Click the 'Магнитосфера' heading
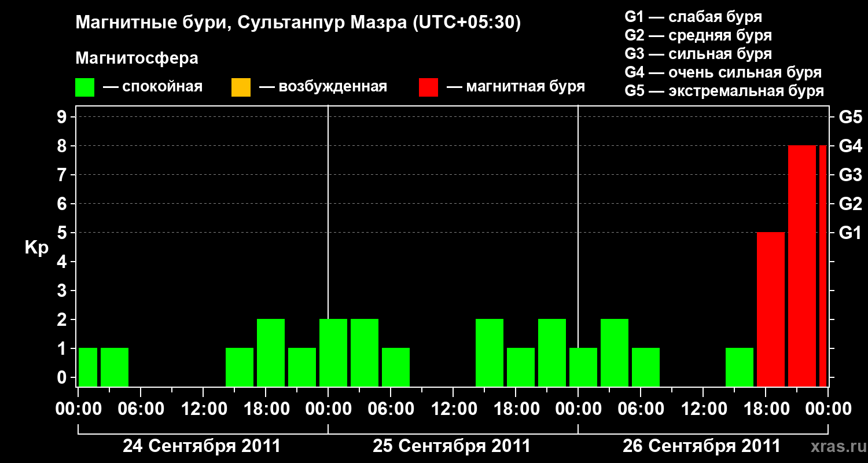 (137, 58)
